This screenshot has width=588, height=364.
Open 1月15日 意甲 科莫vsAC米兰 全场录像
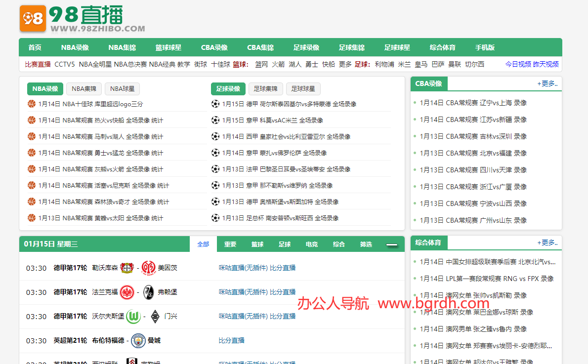coord(273,121)
